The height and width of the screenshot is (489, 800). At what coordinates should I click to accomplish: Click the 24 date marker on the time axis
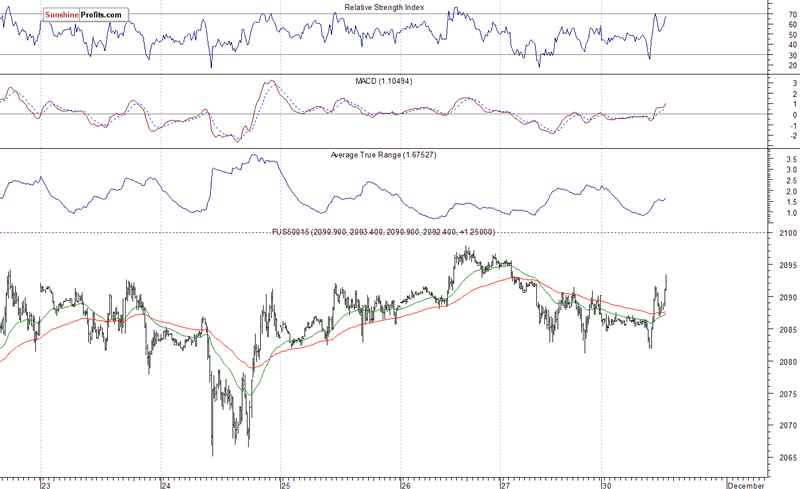[166, 485]
